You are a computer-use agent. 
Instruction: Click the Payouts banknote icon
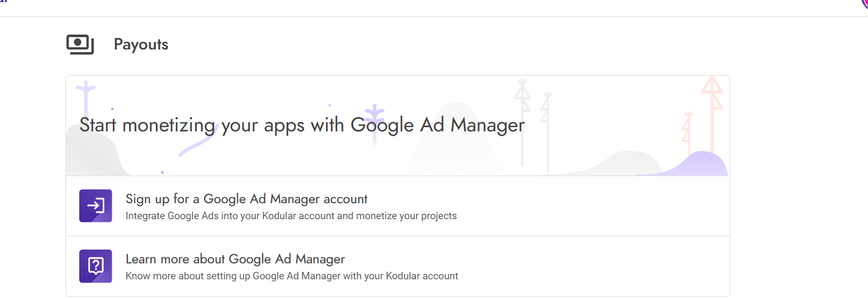(80, 44)
